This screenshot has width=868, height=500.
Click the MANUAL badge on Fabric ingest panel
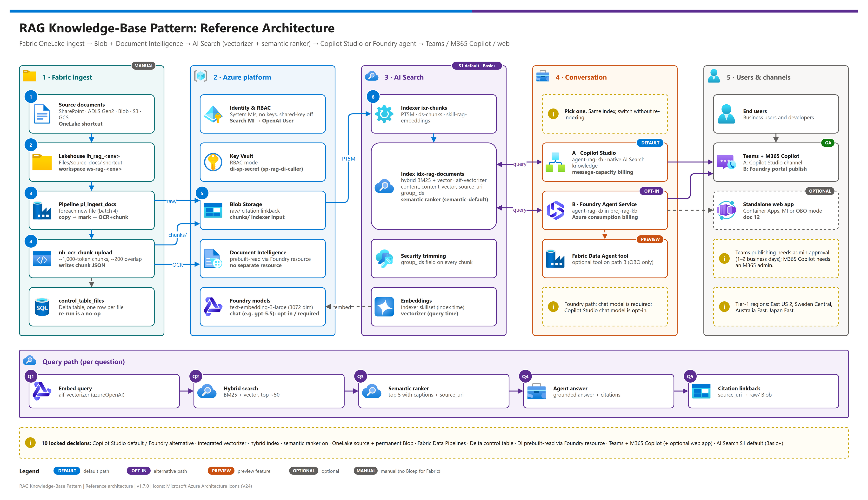(144, 66)
